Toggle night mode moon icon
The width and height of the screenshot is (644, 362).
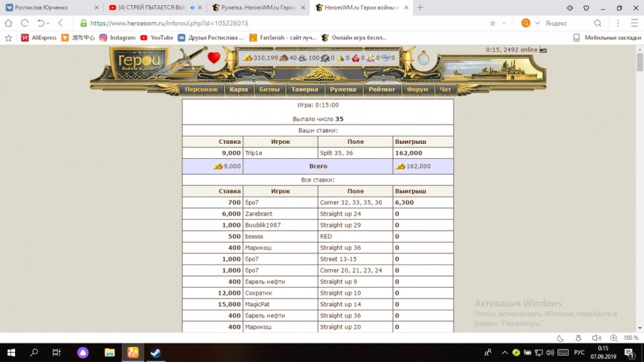click(x=560, y=338)
